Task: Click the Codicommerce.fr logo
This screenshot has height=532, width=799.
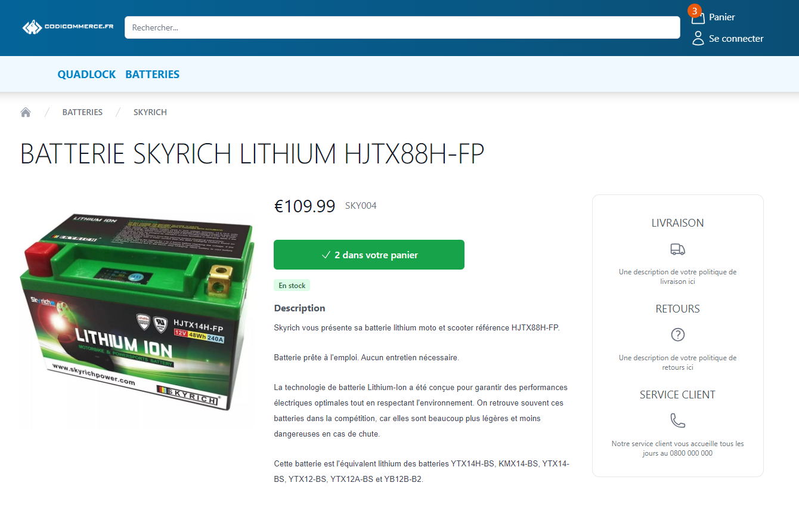Action: [x=68, y=27]
